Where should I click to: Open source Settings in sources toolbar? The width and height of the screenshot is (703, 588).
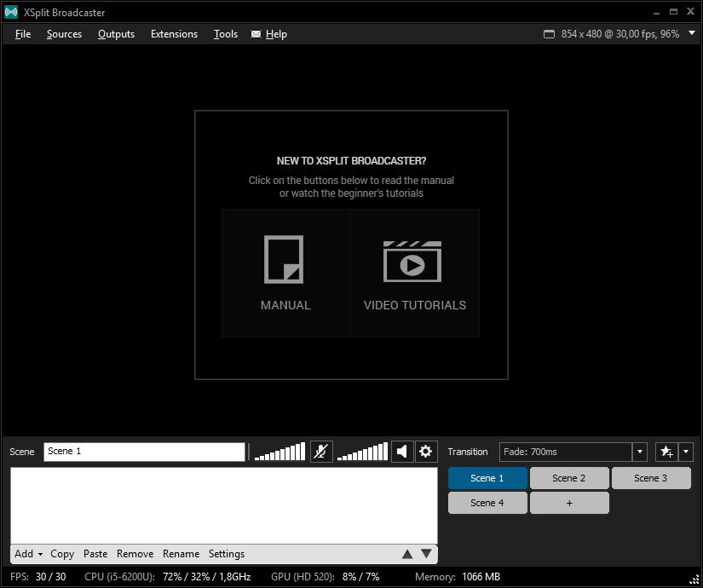tap(227, 554)
